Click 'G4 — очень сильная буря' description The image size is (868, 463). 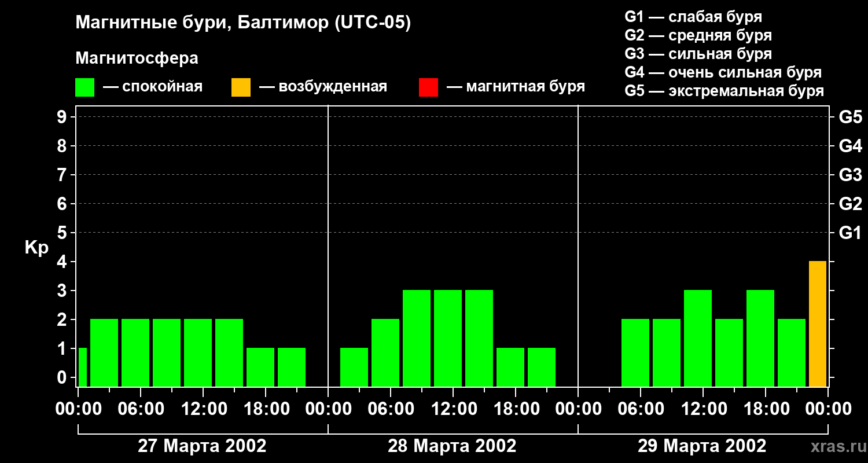coord(723,72)
